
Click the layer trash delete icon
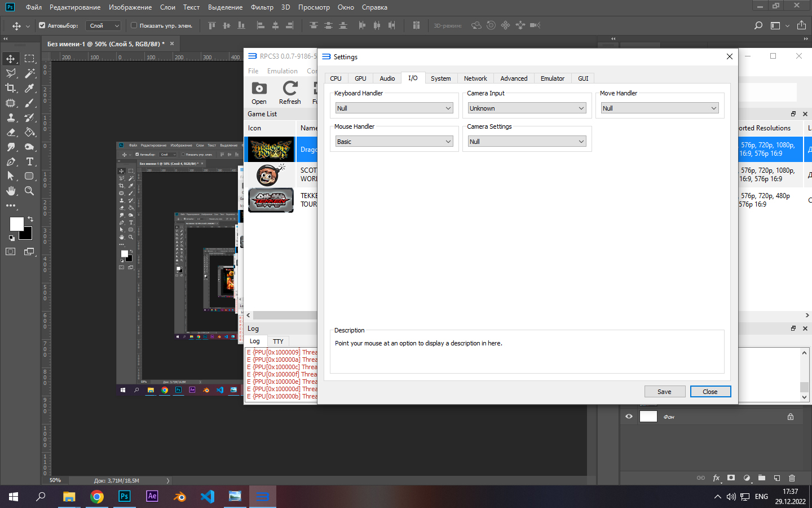[792, 478]
